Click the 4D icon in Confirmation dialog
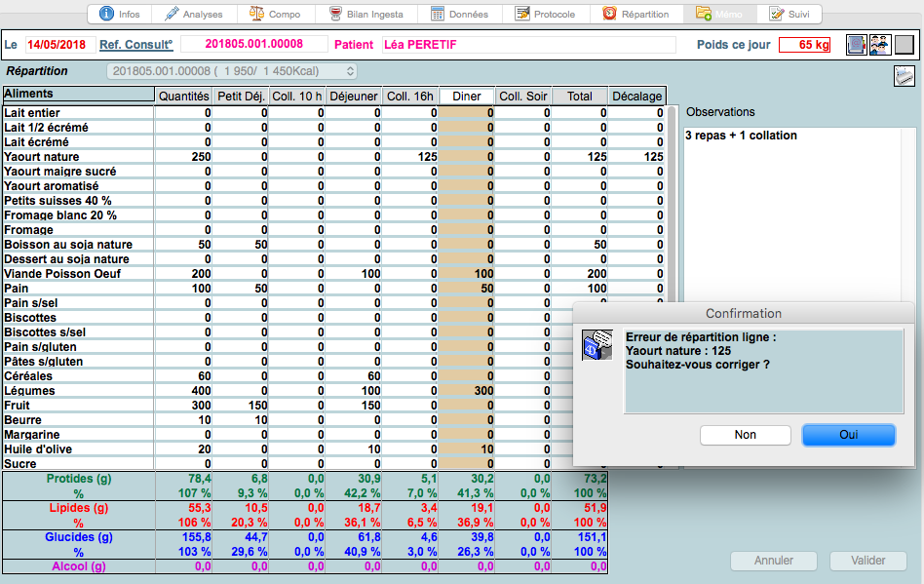 [x=597, y=345]
